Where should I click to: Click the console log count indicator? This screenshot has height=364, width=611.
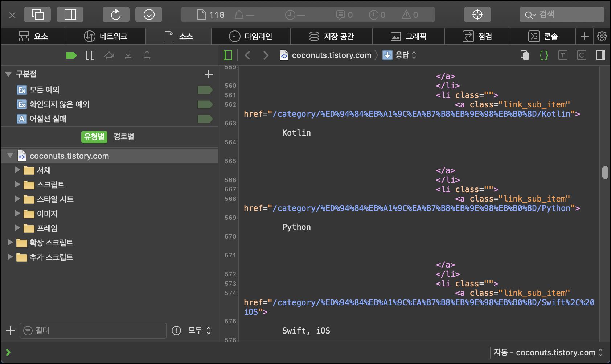click(x=344, y=15)
